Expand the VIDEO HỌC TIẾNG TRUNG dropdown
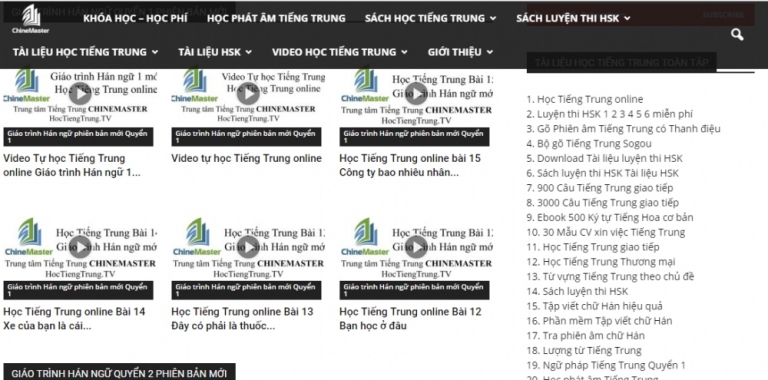 click(340, 52)
